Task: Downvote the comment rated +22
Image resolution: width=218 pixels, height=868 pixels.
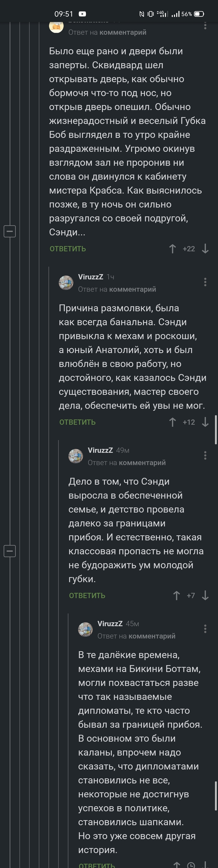Action: (205, 249)
